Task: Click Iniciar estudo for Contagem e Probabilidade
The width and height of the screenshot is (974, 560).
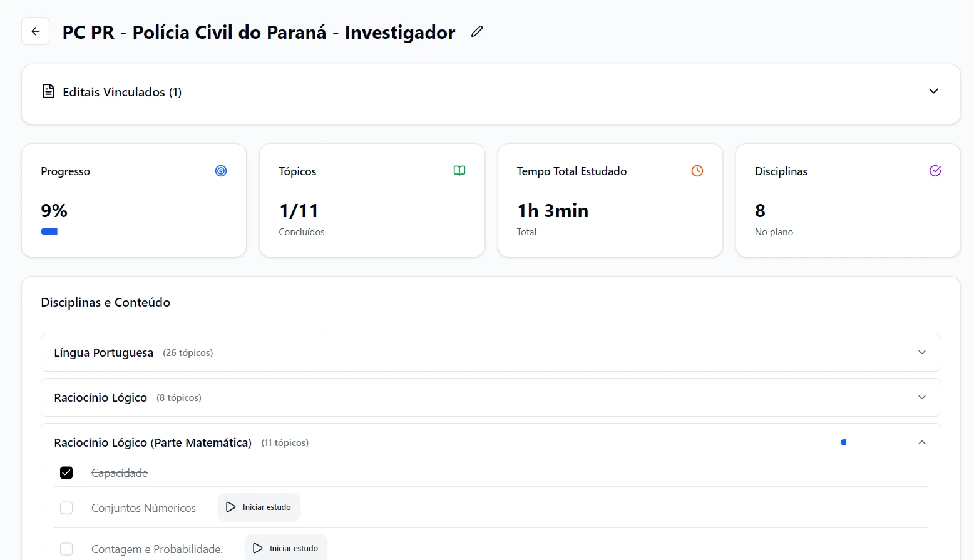Action: pyautogui.click(x=285, y=547)
